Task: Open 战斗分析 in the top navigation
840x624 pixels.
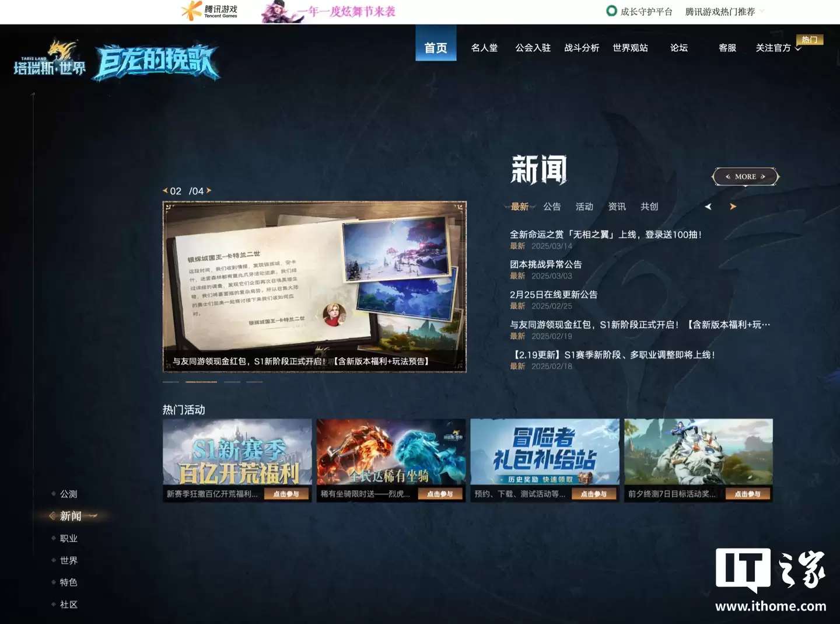Action: coord(581,48)
